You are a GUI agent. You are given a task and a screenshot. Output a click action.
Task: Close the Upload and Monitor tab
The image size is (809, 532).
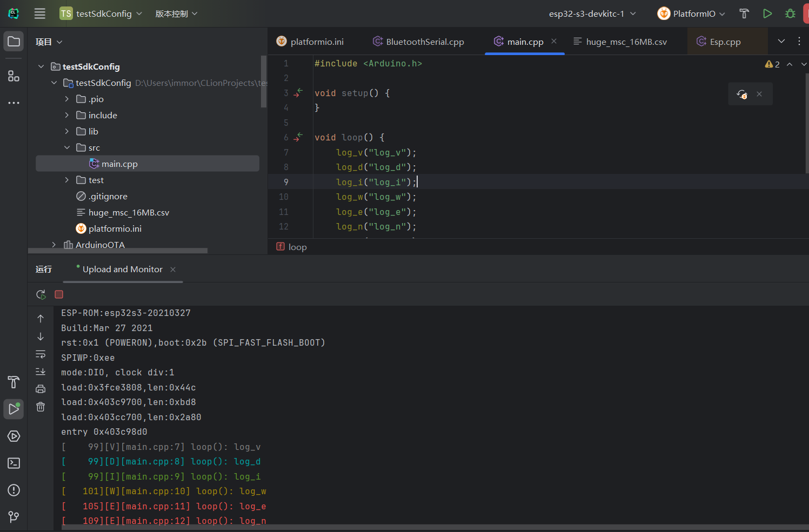point(173,270)
